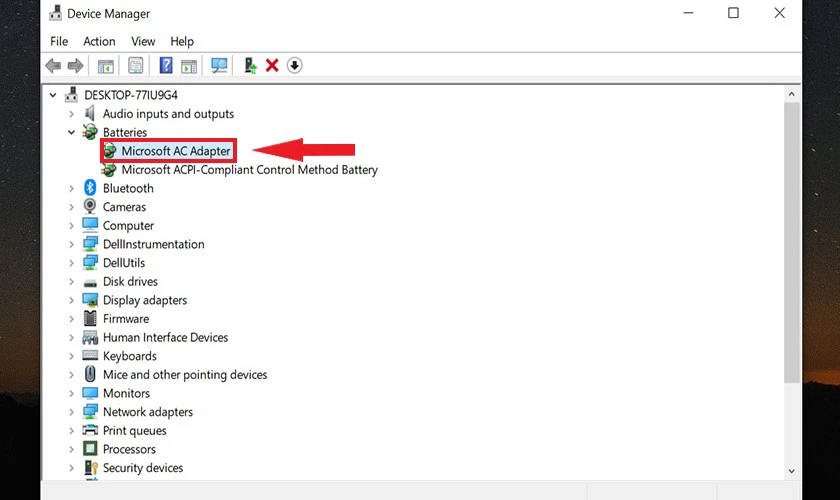840x500 pixels.
Task: Select the Print queues label
Action: pyautogui.click(x=134, y=431)
